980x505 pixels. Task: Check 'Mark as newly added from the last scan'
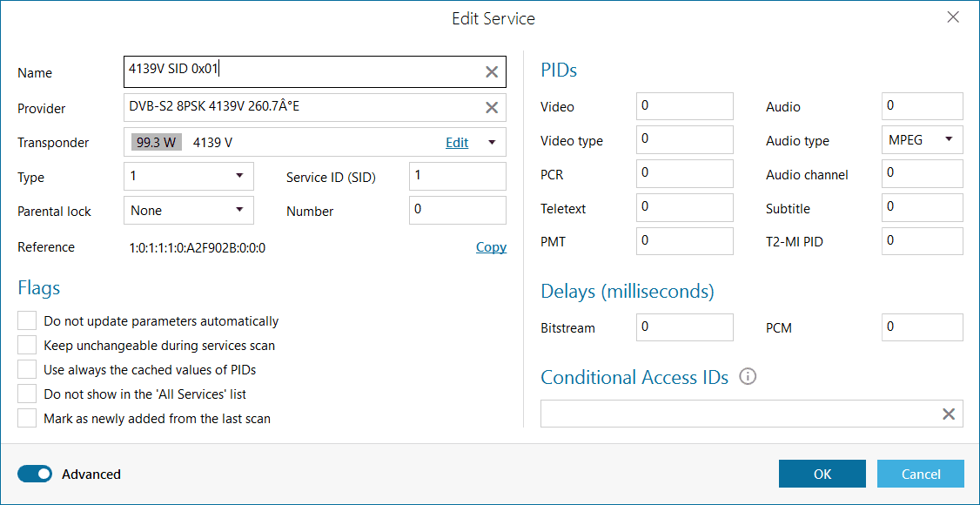28,418
